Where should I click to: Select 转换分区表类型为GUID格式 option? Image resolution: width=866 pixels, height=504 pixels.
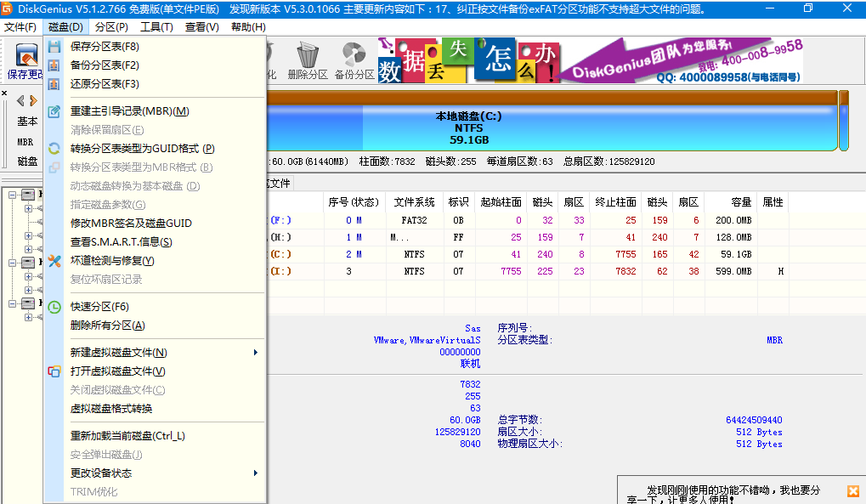[x=142, y=149]
